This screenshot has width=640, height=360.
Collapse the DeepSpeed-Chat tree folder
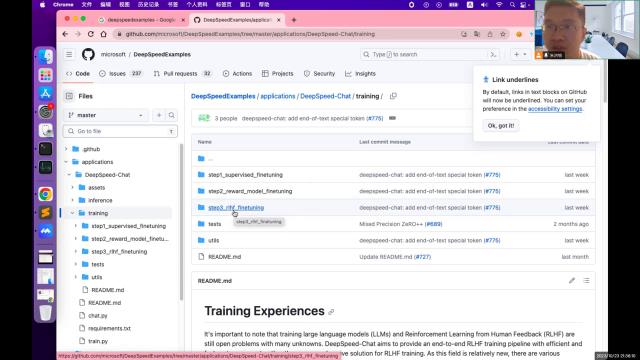pos(69,175)
